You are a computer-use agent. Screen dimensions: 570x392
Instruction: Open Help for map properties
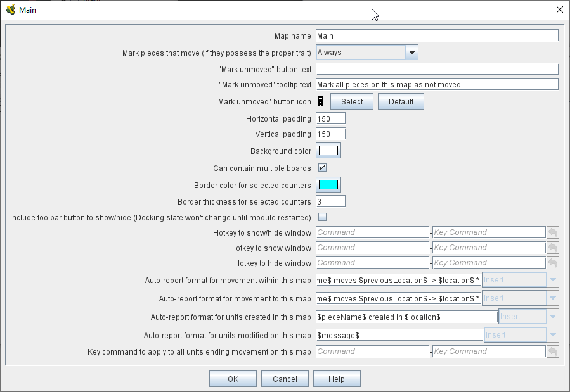click(x=337, y=379)
